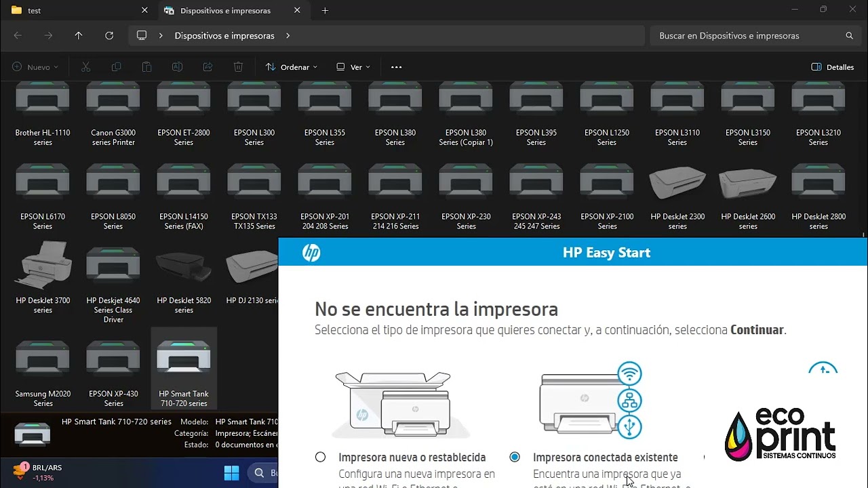Click the Delete trash icon in toolbar
The height and width of the screenshot is (488, 868).
click(x=238, y=67)
